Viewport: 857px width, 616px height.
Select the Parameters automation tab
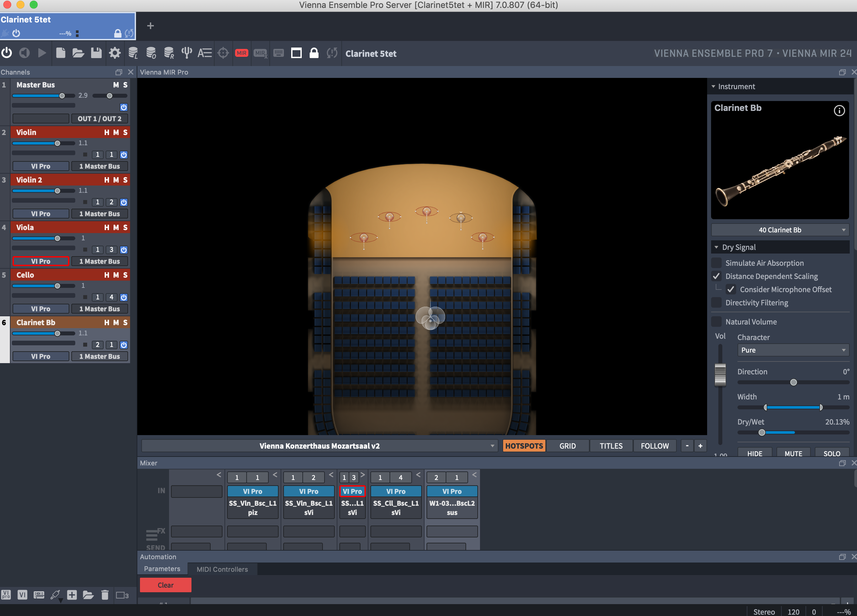pyautogui.click(x=162, y=569)
